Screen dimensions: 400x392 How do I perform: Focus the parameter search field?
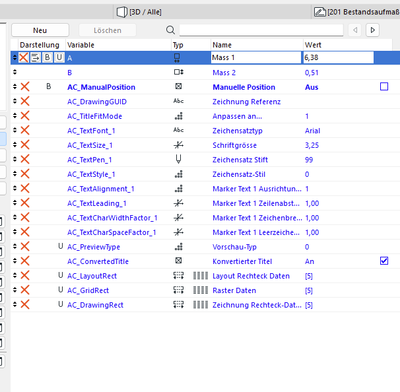(261, 30)
